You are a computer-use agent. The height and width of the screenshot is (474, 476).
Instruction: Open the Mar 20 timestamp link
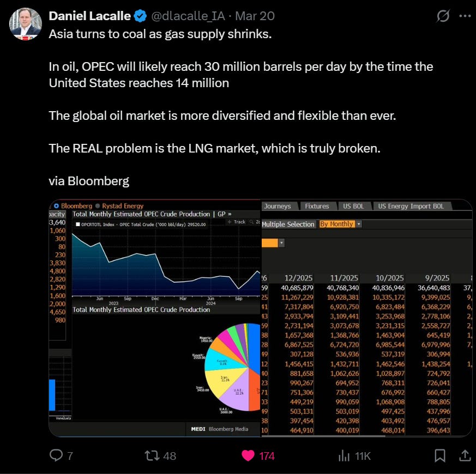click(255, 16)
